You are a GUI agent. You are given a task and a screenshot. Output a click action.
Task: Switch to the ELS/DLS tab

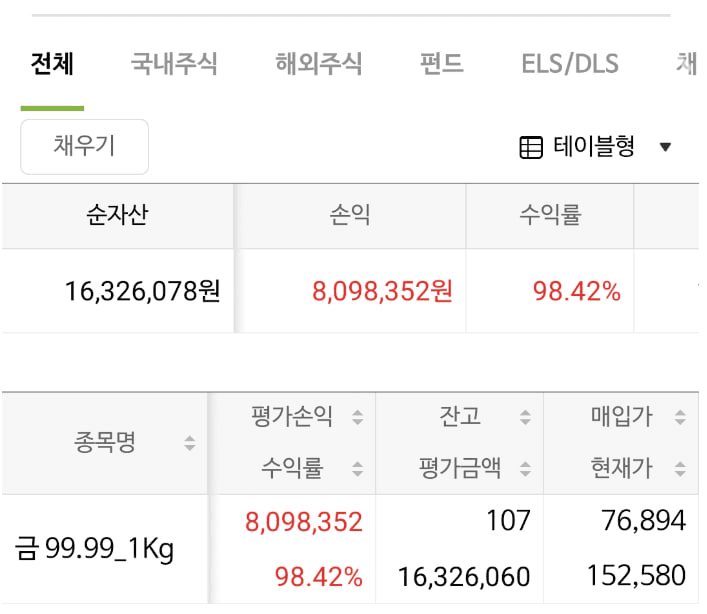[570, 65]
